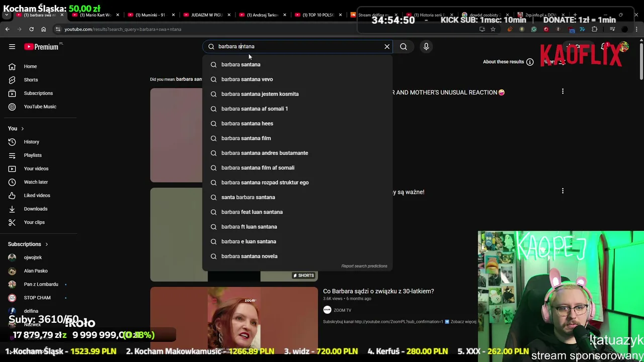Select suggestion 'barbara e luan santana'
This screenshot has width=644, height=362.
click(297, 241)
